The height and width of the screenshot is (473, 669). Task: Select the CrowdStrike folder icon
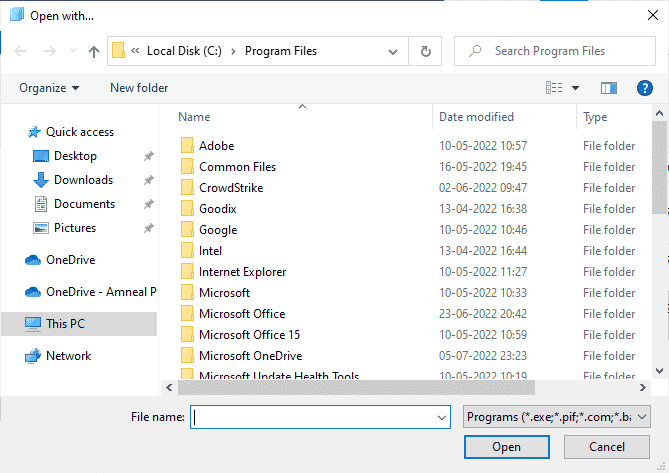click(x=187, y=187)
